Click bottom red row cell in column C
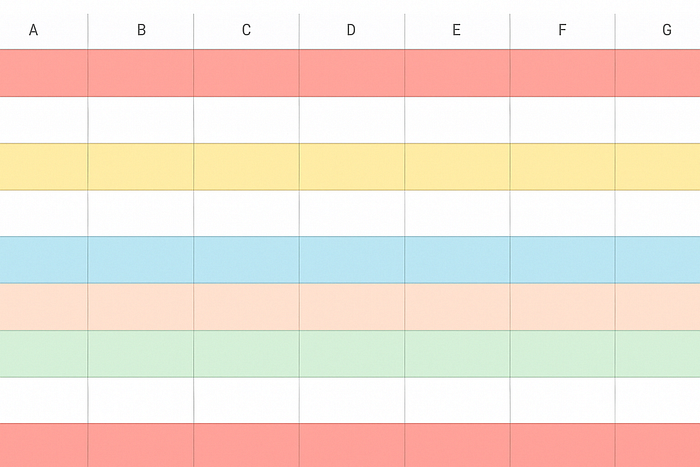 tap(246, 446)
